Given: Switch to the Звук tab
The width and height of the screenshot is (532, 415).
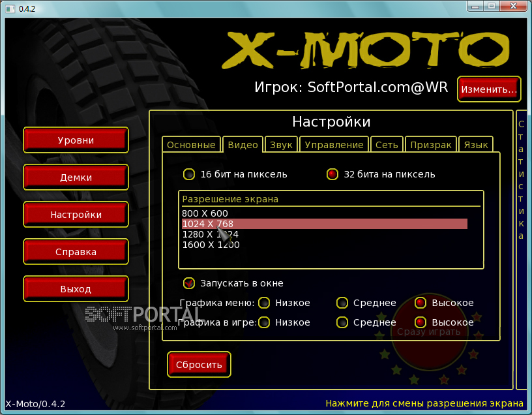Looking at the screenshot, I should (x=281, y=145).
